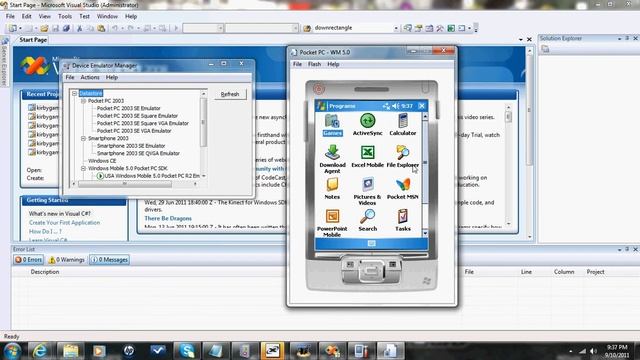Open the New Project button dropdown arrow
640x360 pixels.
click(20, 28)
